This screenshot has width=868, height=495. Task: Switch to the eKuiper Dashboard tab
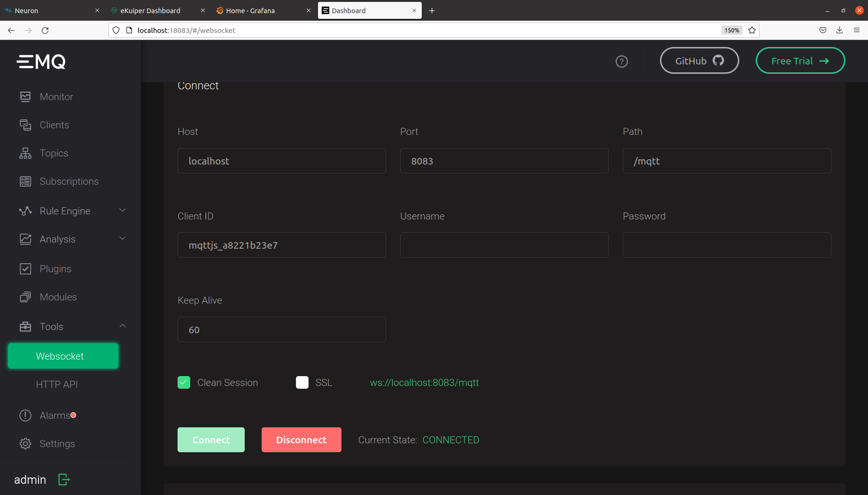158,10
